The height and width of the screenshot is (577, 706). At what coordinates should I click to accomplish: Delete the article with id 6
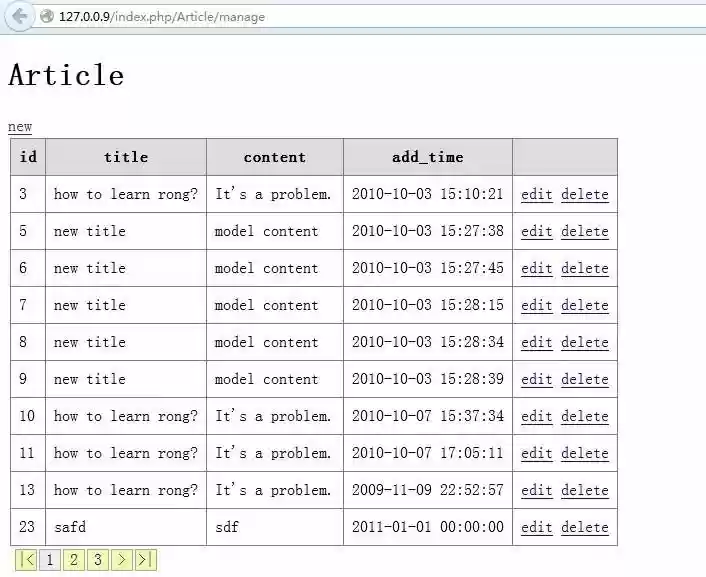coord(585,268)
